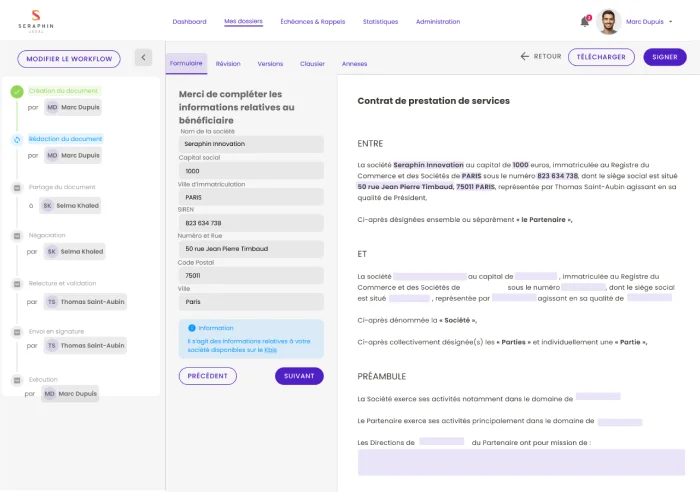The width and height of the screenshot is (700, 492).
Task: Click the Ville d'immatriculation field
Action: tap(251, 197)
